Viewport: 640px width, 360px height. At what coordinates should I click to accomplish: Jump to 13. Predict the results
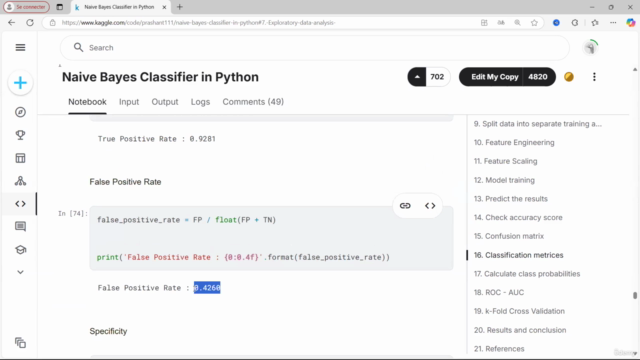(x=511, y=199)
